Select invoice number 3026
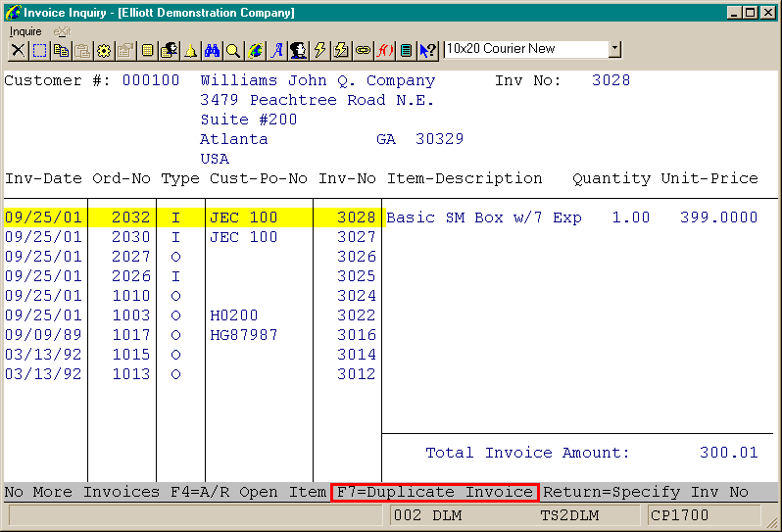782x532 pixels. [356, 257]
